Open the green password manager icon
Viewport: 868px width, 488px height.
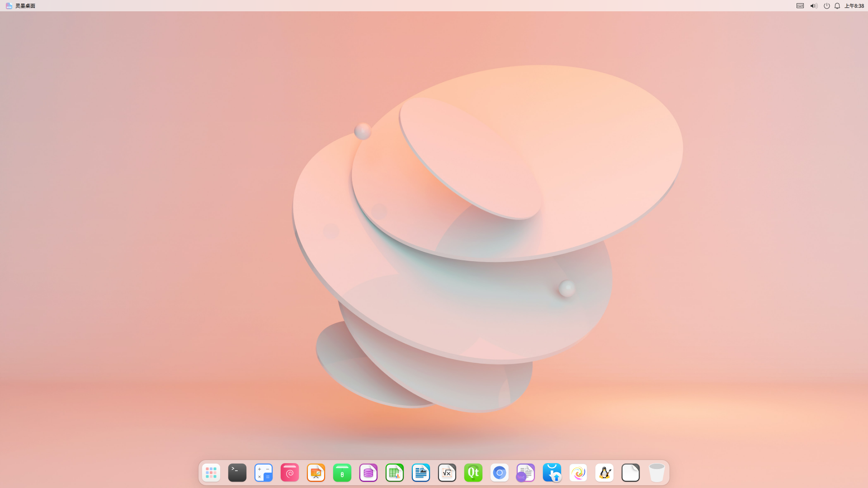(x=342, y=473)
